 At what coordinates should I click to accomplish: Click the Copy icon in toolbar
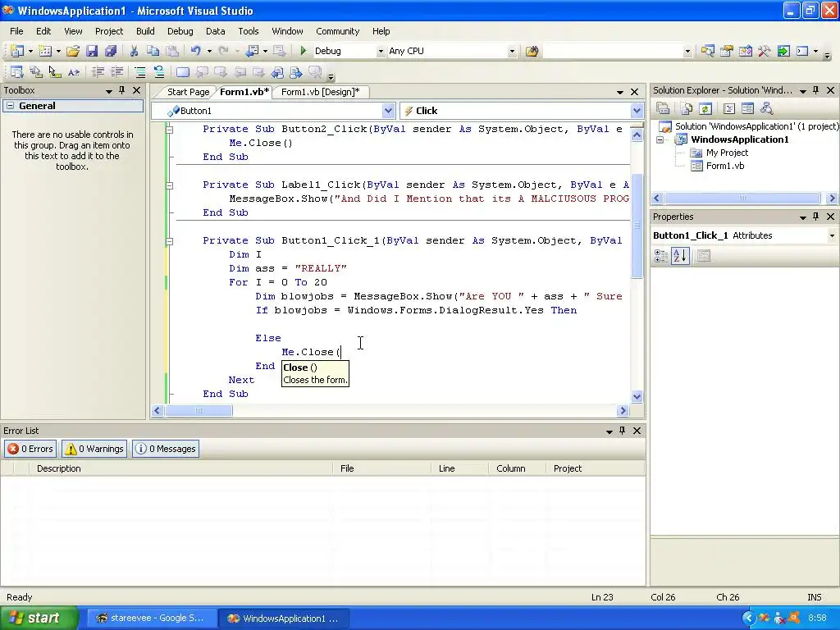click(x=153, y=51)
